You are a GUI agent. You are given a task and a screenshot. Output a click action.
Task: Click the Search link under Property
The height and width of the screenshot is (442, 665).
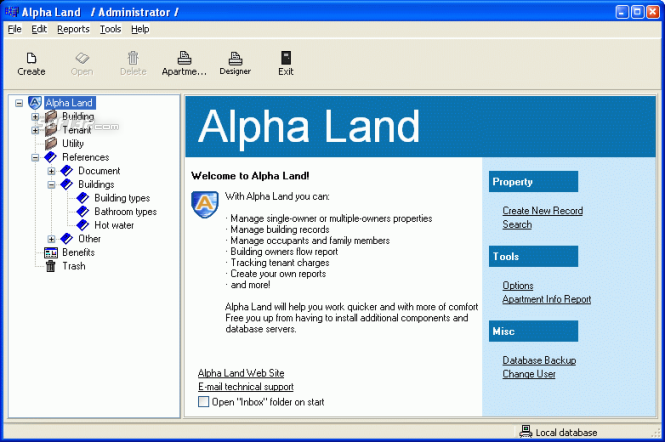click(x=517, y=224)
